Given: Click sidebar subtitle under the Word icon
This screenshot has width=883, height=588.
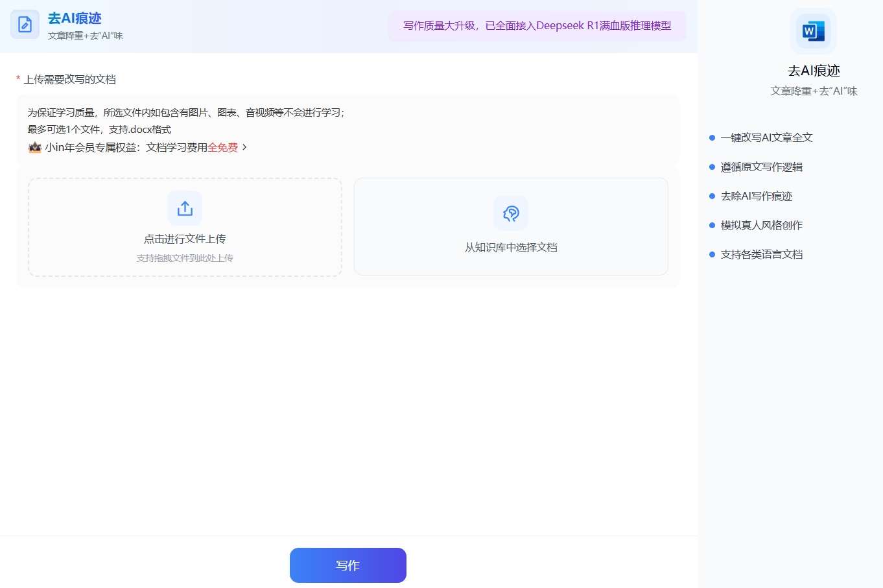Looking at the screenshot, I should pos(814,91).
